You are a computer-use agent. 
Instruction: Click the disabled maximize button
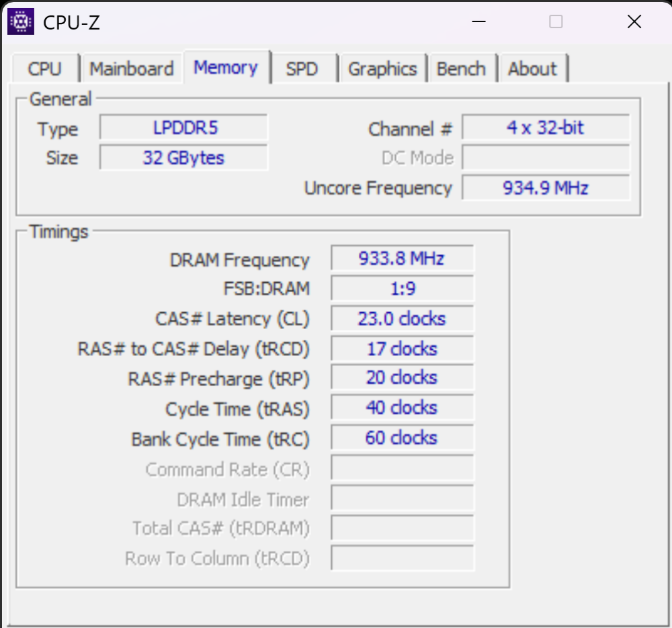[556, 21]
